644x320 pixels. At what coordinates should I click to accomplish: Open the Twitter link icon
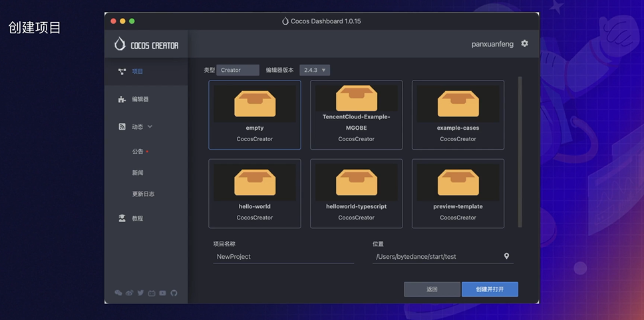pos(140,293)
